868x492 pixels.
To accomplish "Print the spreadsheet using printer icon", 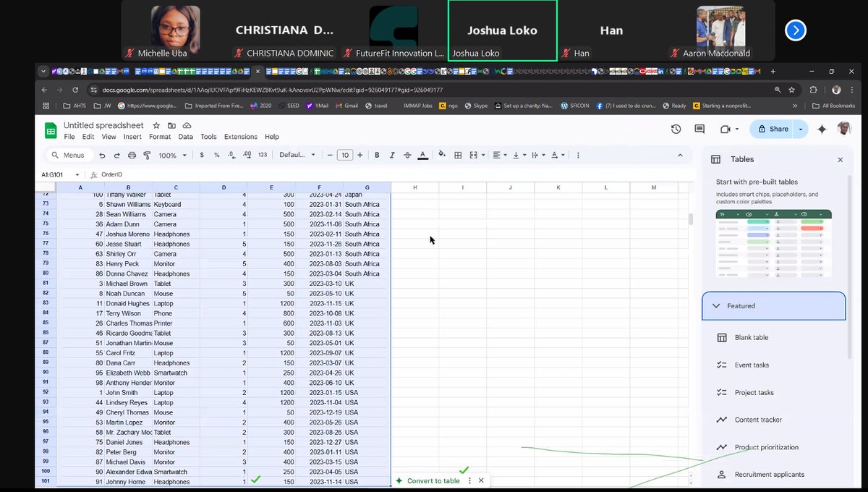I will (132, 155).
